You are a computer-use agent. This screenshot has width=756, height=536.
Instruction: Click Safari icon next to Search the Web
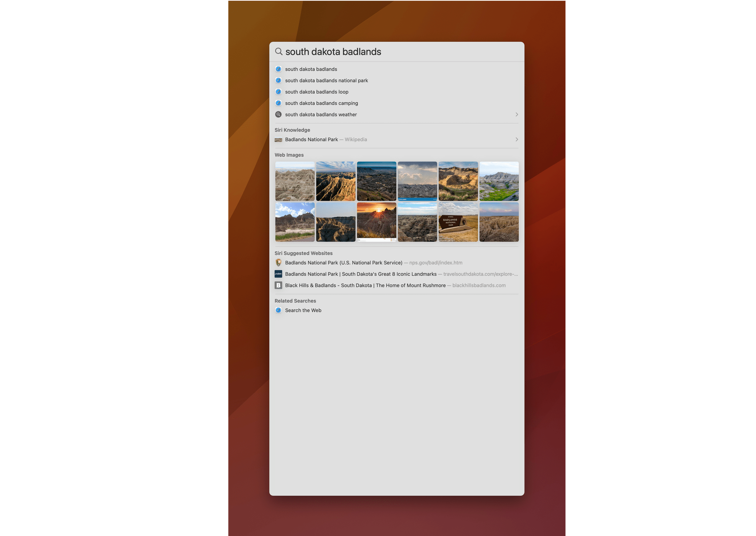[x=278, y=310]
